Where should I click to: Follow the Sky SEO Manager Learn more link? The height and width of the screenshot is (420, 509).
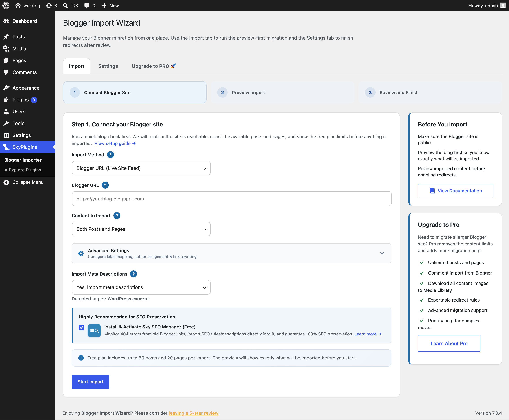[368, 334]
